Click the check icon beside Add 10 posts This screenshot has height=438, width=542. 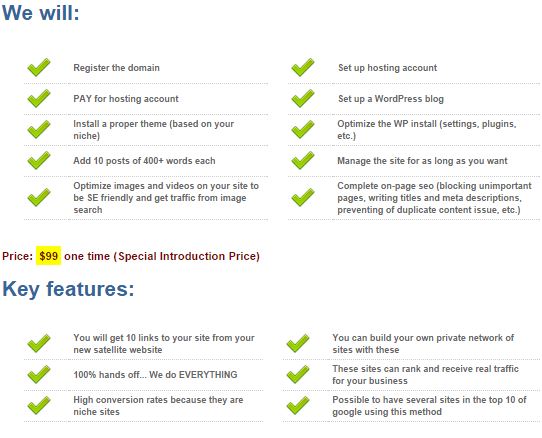pos(39,160)
